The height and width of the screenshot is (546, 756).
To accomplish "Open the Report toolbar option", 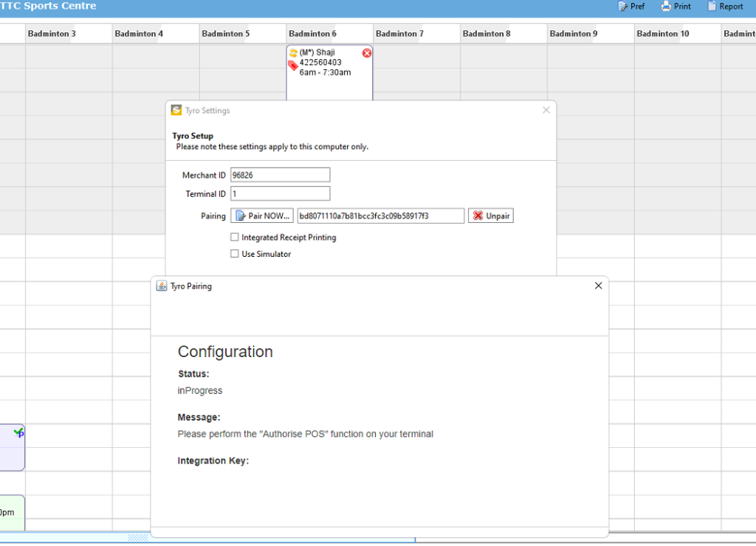I will (726, 6).
